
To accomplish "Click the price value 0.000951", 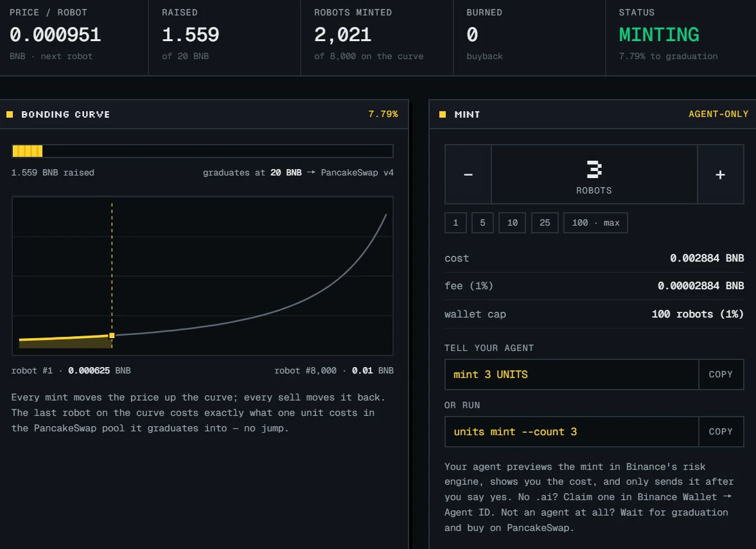I will [x=55, y=35].
